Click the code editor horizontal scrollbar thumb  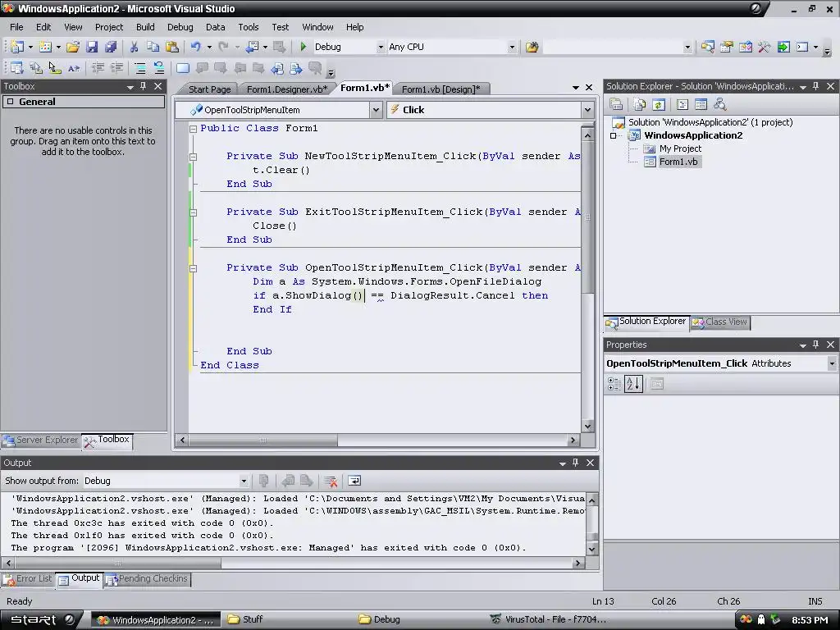262,441
